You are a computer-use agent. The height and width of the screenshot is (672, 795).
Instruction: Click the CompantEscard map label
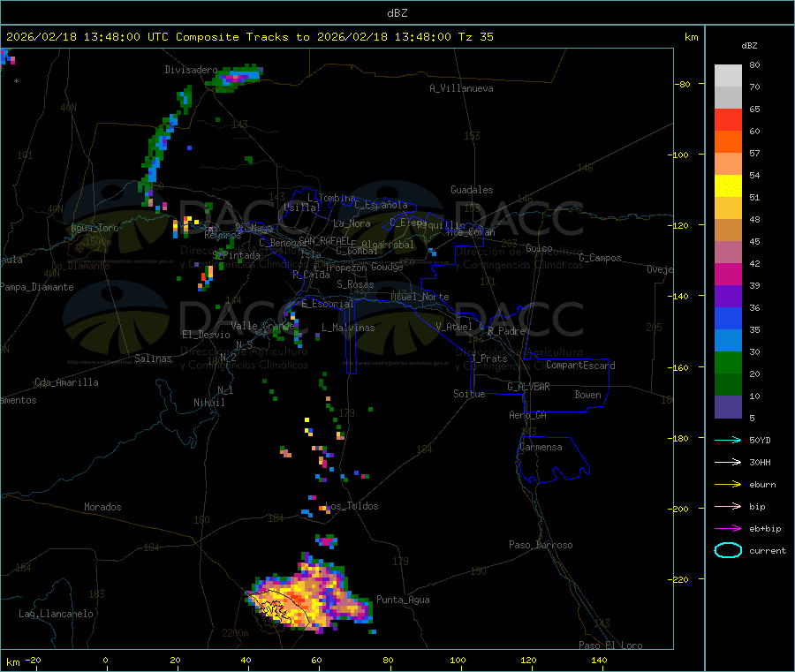[580, 365]
